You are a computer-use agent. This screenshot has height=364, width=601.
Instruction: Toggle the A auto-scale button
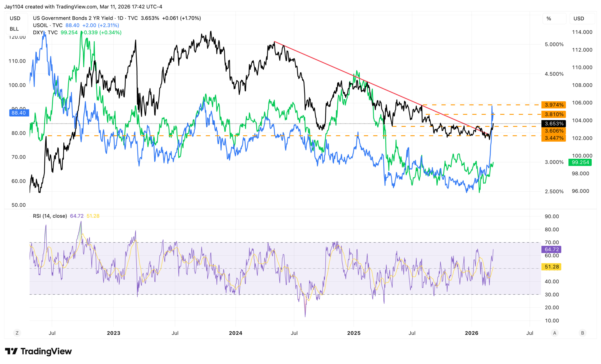pyautogui.click(x=555, y=333)
